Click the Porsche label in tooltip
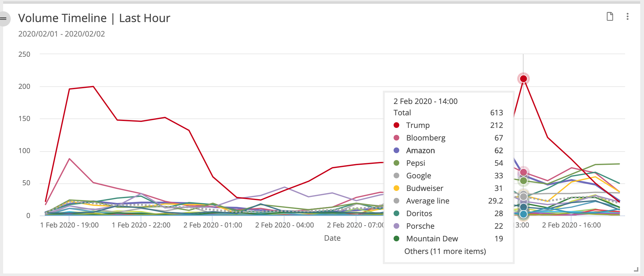The image size is (644, 276). 420,226
